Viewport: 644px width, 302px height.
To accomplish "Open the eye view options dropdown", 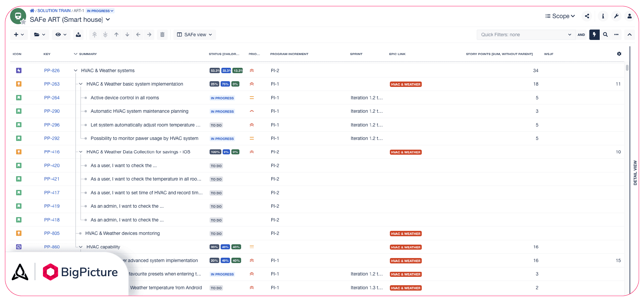I will [x=61, y=35].
